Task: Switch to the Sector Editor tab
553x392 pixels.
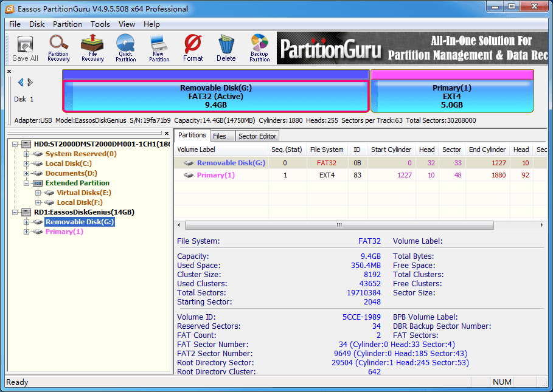Action: point(257,136)
